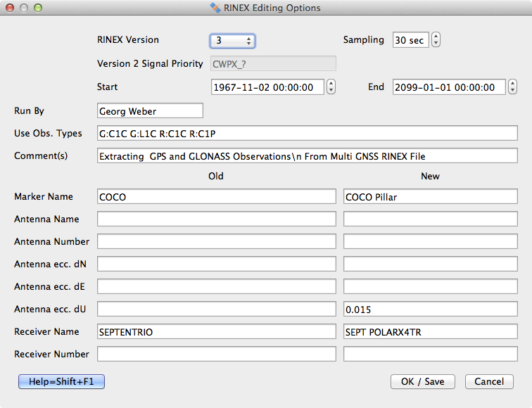Click the Start date-time stepper arrows
Image resolution: width=532 pixels, height=408 pixels.
pos(331,87)
